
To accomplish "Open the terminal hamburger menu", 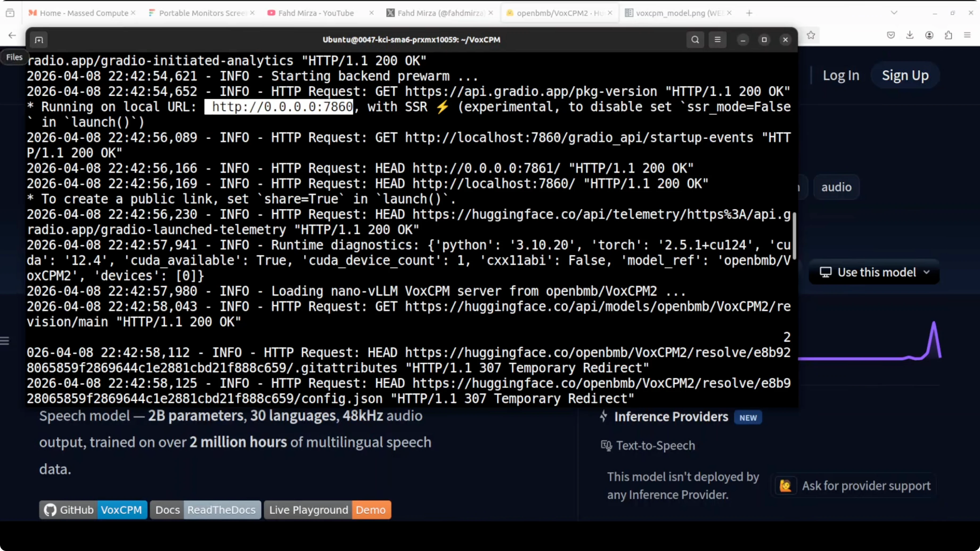I will (x=717, y=40).
